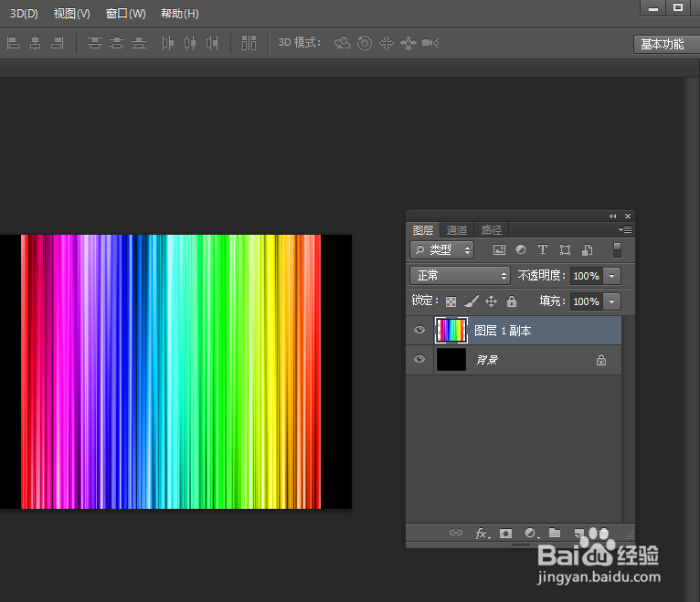Open the 窗口(W) menu
Viewport: 700px width, 602px height.
point(126,14)
